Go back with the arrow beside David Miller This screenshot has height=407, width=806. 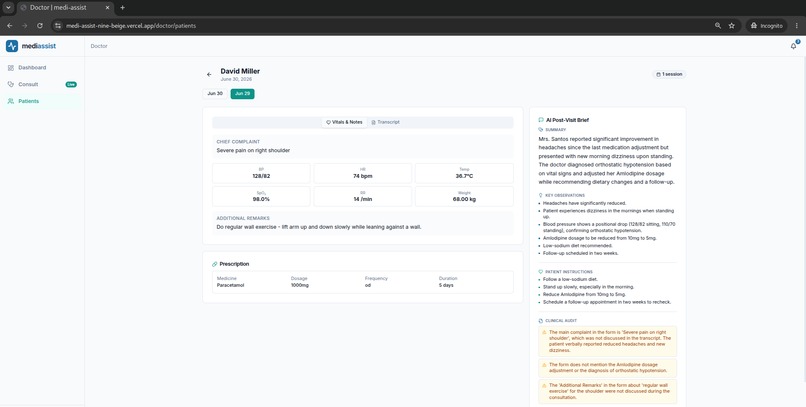coord(209,75)
